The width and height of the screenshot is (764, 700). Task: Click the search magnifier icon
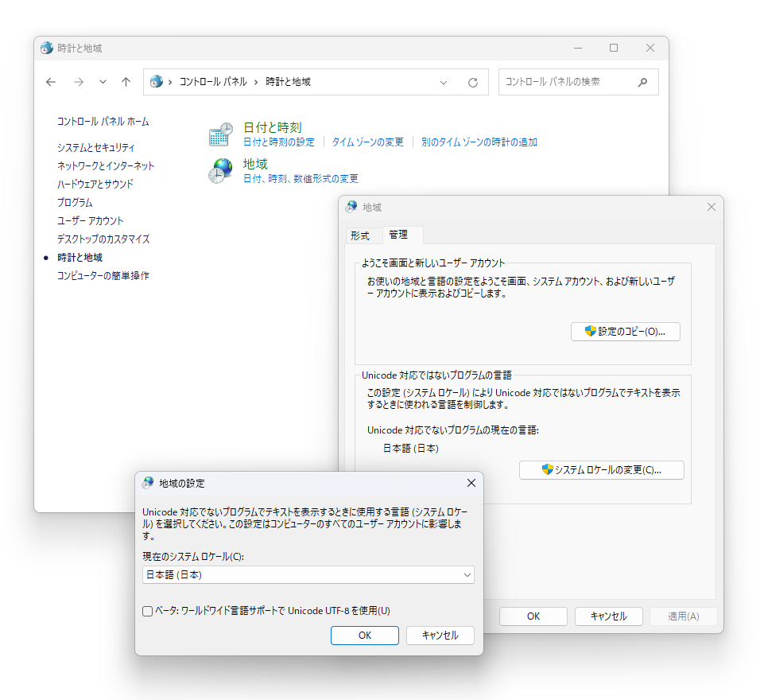coord(642,82)
